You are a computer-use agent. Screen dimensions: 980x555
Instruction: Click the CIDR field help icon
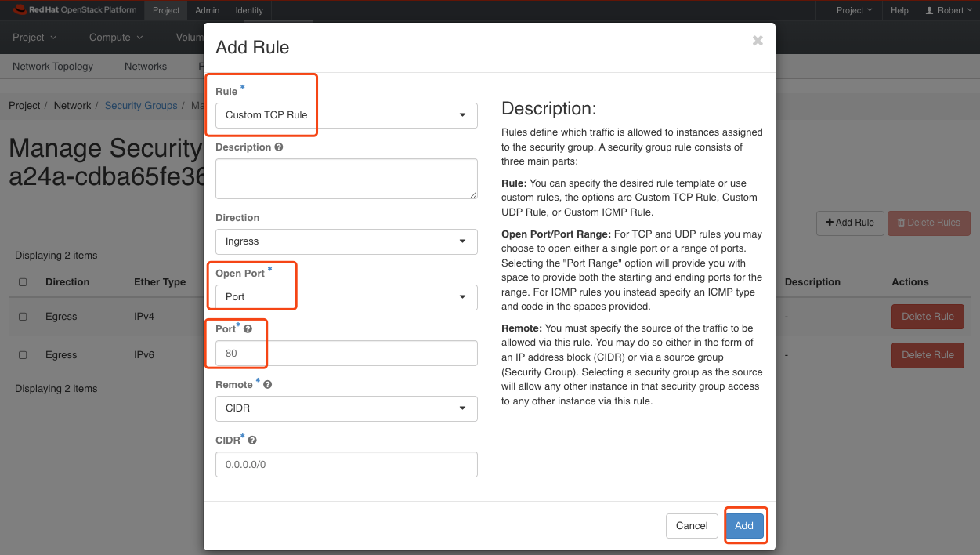point(252,439)
